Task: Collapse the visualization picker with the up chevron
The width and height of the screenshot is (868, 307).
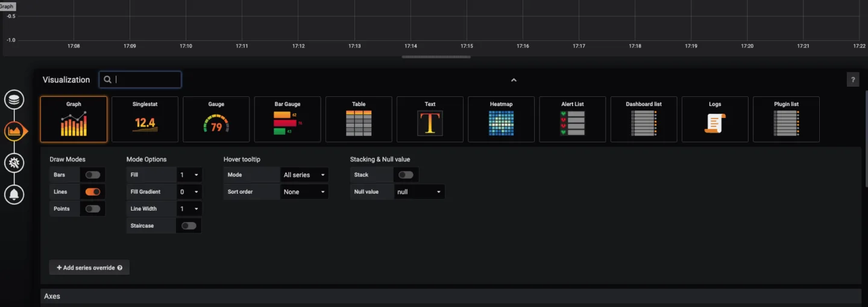Action: point(514,79)
